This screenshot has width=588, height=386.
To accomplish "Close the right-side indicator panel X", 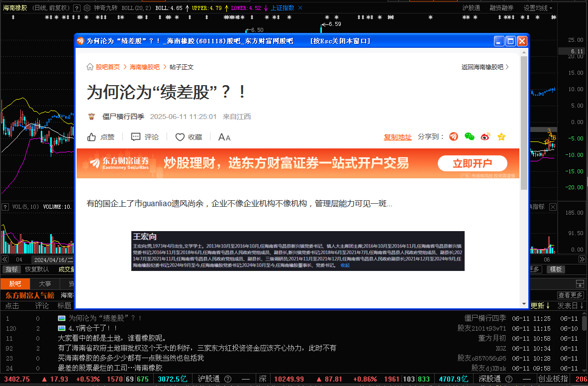I will (553, 207).
